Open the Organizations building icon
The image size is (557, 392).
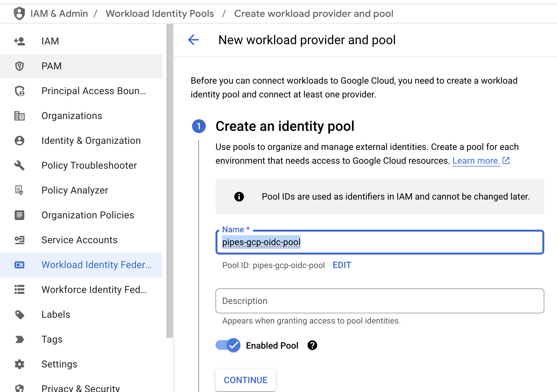(x=19, y=116)
